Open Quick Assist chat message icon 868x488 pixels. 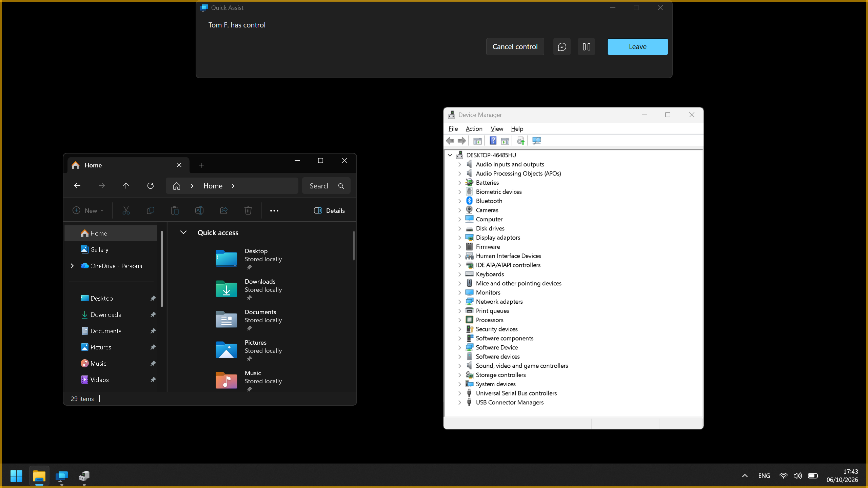point(562,47)
